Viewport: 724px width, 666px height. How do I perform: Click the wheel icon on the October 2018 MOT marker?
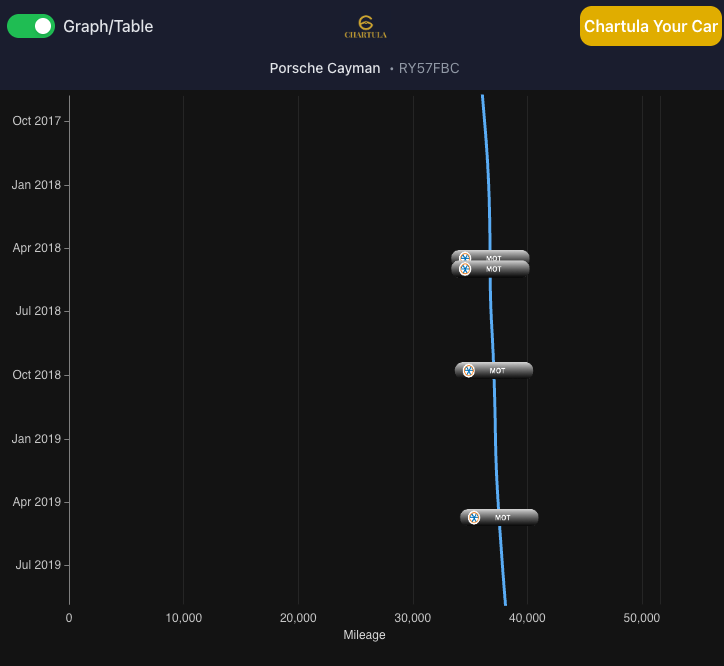coord(468,370)
